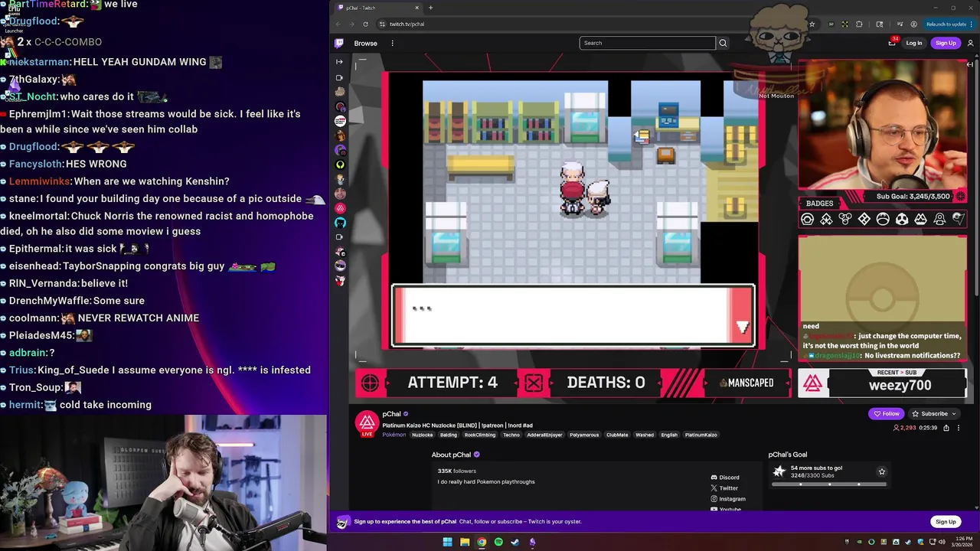Click the purple Sign Up button in the top nav
This screenshot has height=551, width=980.
coord(946,43)
